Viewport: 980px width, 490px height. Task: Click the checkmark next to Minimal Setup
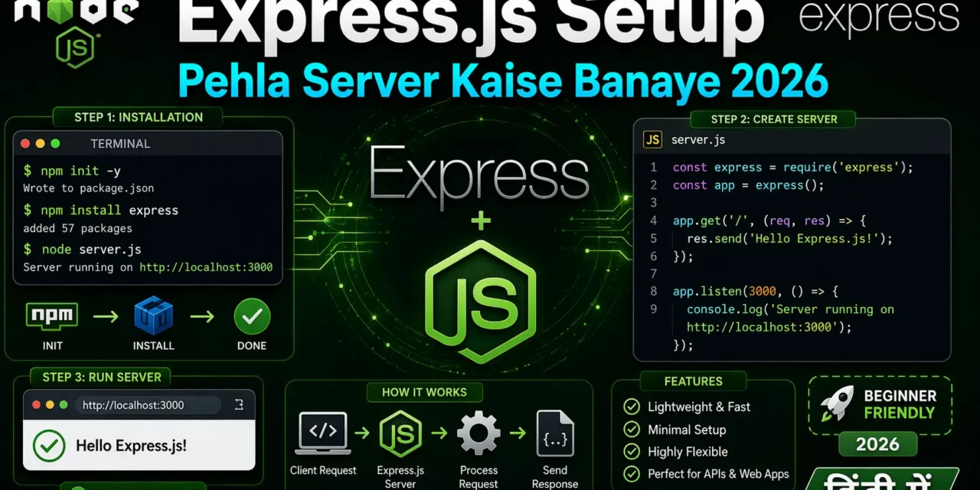pos(632,430)
